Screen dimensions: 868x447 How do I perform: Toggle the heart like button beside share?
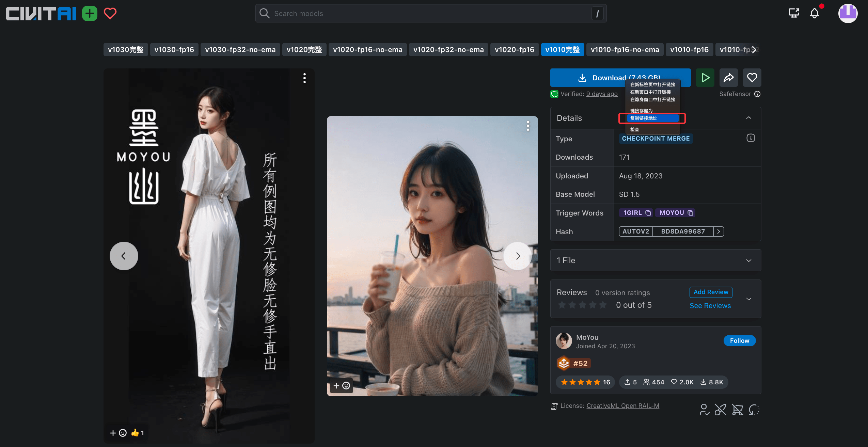[752, 78]
